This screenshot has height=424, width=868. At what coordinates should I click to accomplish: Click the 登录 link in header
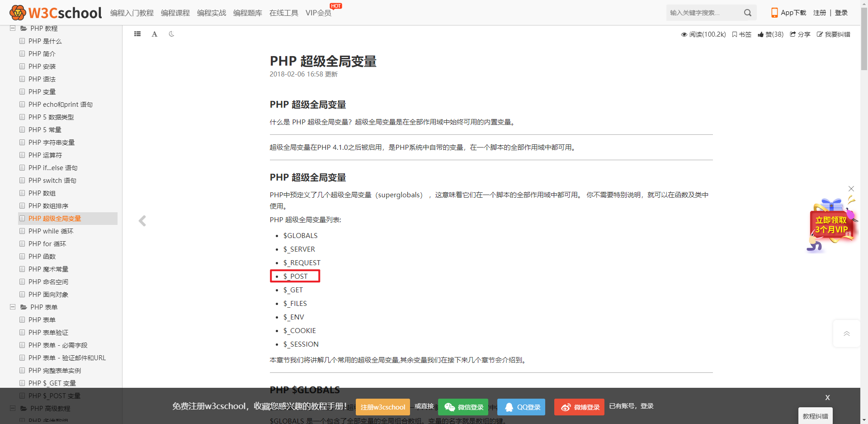pyautogui.click(x=841, y=13)
